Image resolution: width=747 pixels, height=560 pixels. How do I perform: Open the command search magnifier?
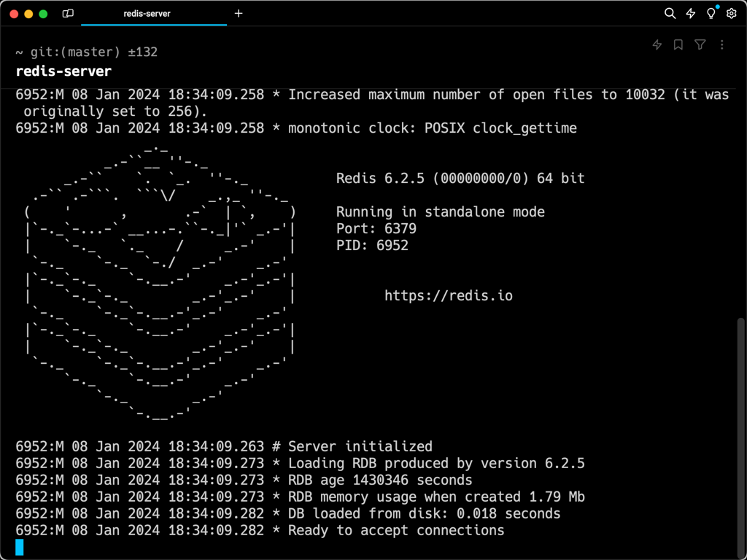[669, 13]
